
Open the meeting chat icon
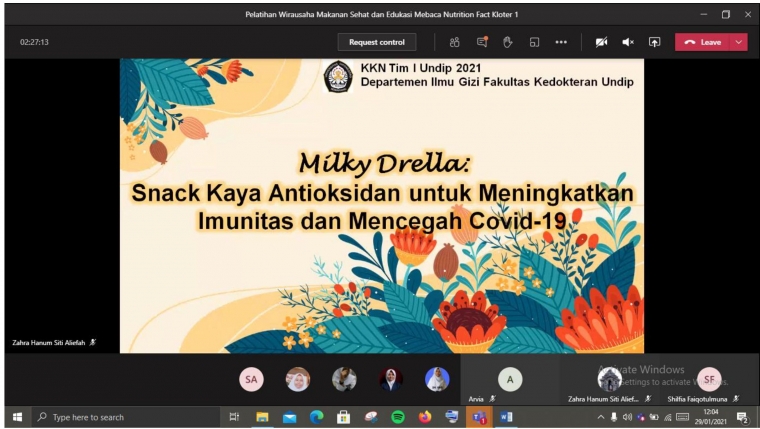click(482, 42)
